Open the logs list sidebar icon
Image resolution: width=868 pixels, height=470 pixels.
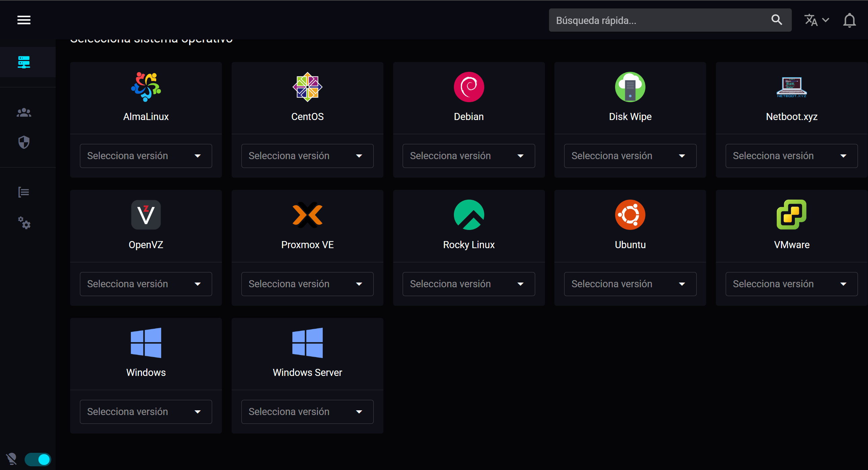tap(24, 192)
